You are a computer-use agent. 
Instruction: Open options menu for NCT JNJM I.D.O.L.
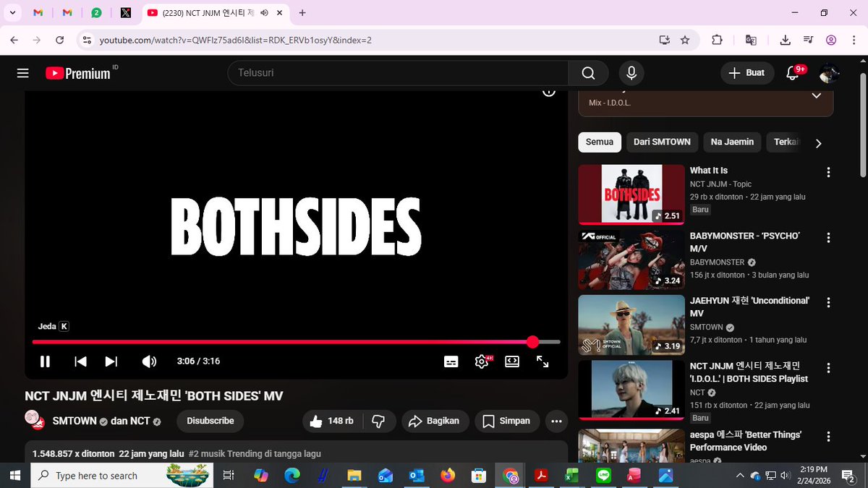(x=829, y=367)
